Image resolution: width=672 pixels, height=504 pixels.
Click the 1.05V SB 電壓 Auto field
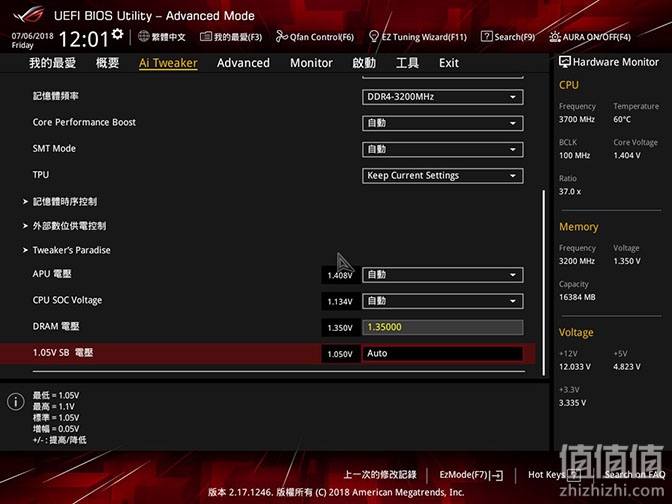tap(442, 353)
